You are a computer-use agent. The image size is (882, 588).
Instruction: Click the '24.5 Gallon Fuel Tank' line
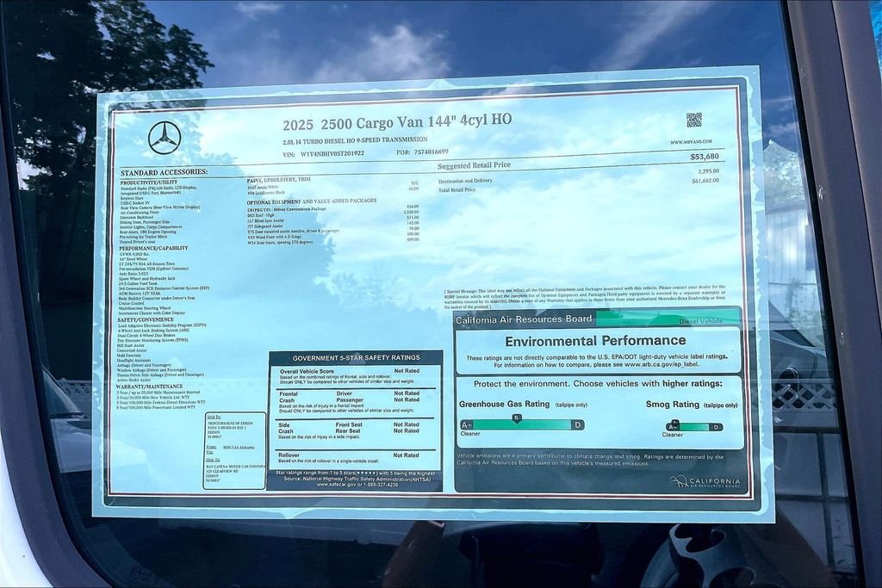click(x=138, y=284)
